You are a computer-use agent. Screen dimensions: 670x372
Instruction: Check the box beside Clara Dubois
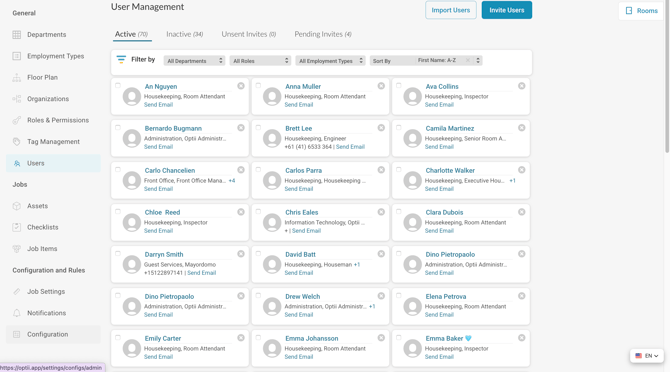[x=399, y=211]
